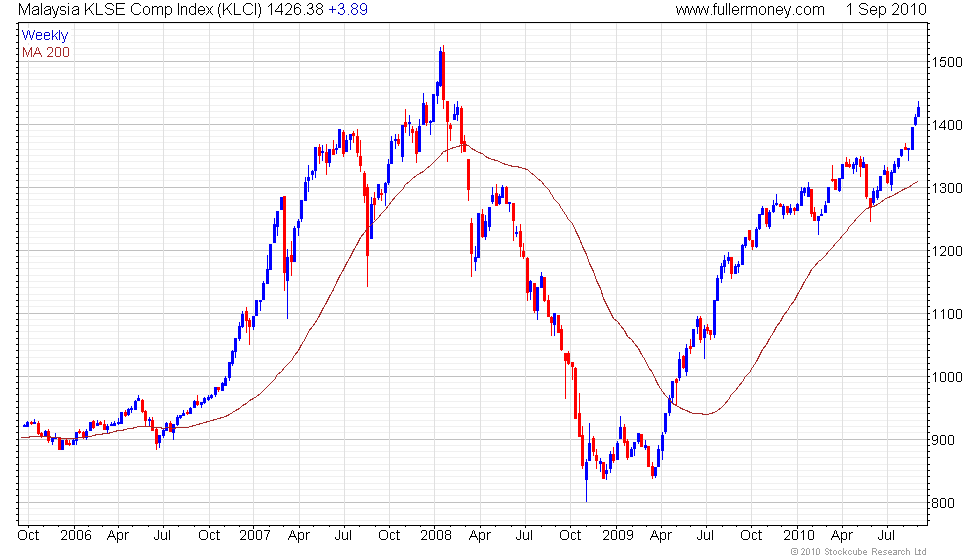Screen dimensions: 980x560
Task: Click the '© 2010 Stockcube Research Ltd' copyright text
Action: [859, 552]
